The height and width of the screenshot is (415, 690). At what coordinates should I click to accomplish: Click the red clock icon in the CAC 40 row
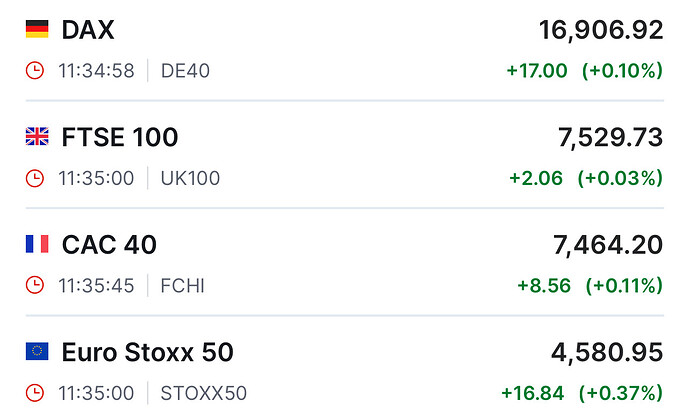tap(35, 286)
